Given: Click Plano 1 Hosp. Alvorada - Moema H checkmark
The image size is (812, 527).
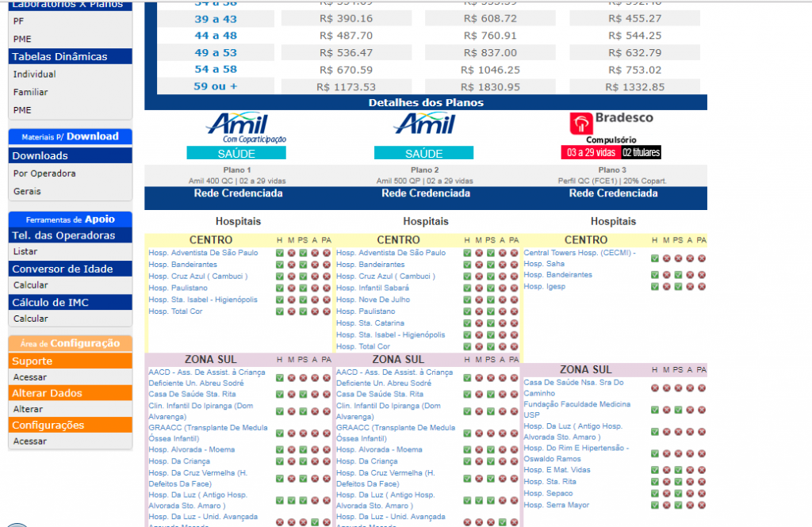Looking at the screenshot, I should 280,450.
